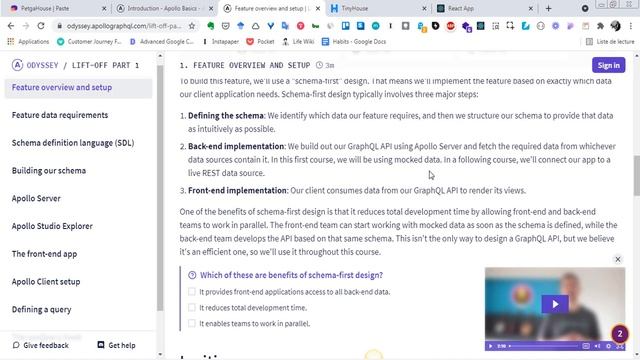The width and height of the screenshot is (640, 360).
Task: Open the Pocket bookmark
Action: 260,41
